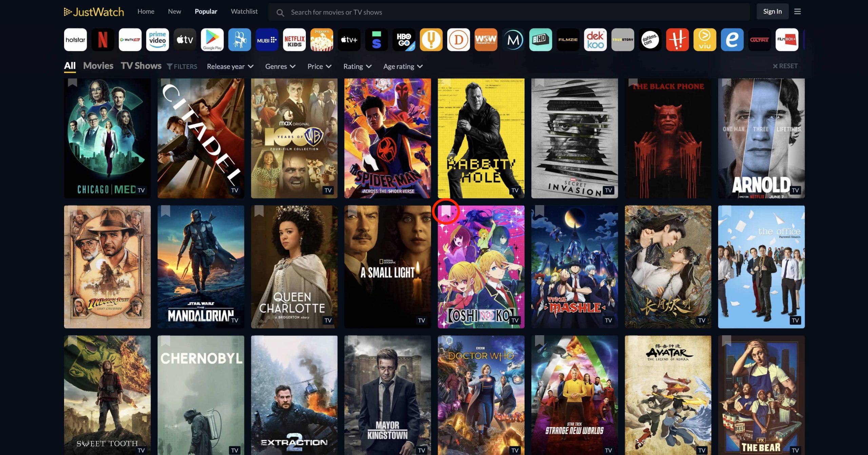The width and height of the screenshot is (868, 455).
Task: Expand the Release year dropdown
Action: [x=230, y=67]
